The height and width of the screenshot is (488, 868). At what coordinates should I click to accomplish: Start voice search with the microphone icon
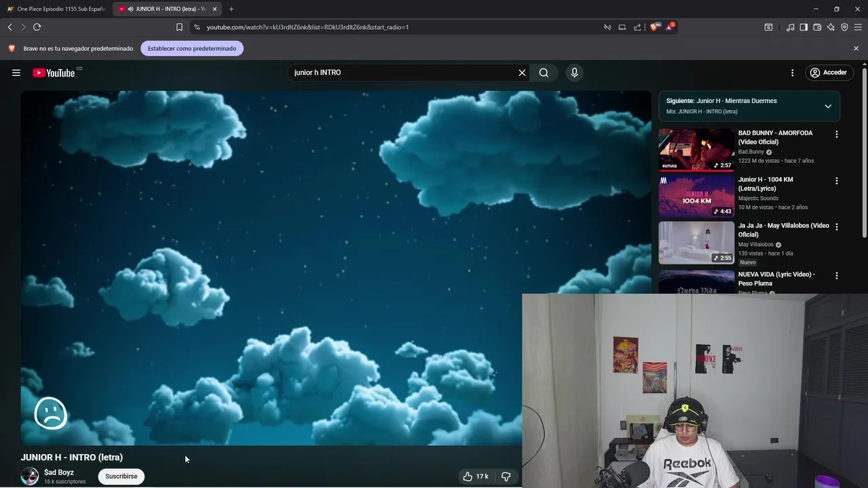pos(574,73)
